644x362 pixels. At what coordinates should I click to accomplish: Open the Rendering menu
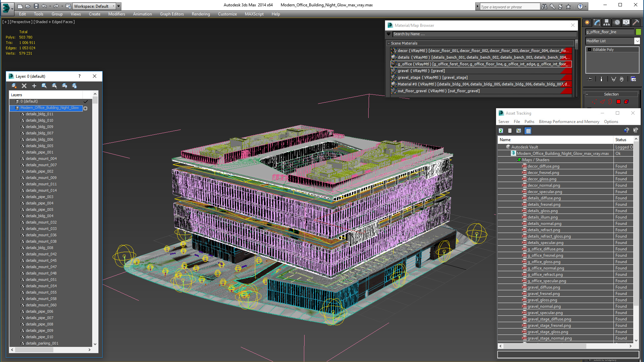pos(201,14)
